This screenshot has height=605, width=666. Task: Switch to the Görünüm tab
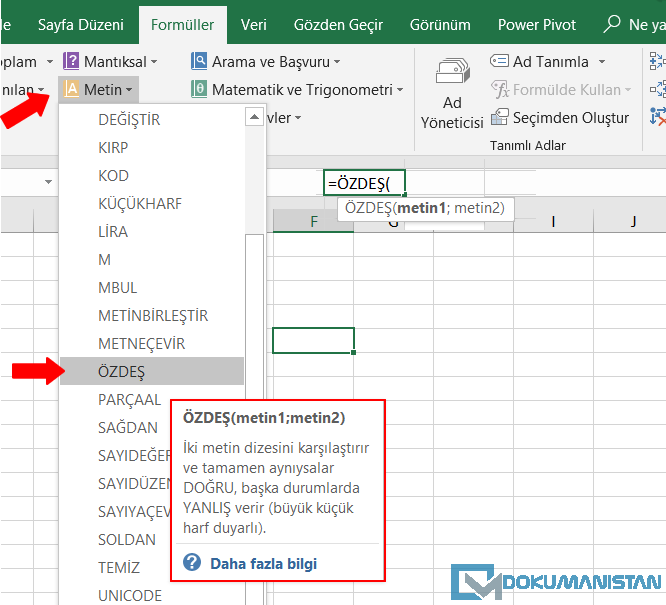(x=440, y=25)
